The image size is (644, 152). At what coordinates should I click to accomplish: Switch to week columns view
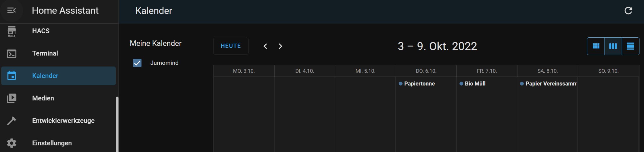[613, 46]
